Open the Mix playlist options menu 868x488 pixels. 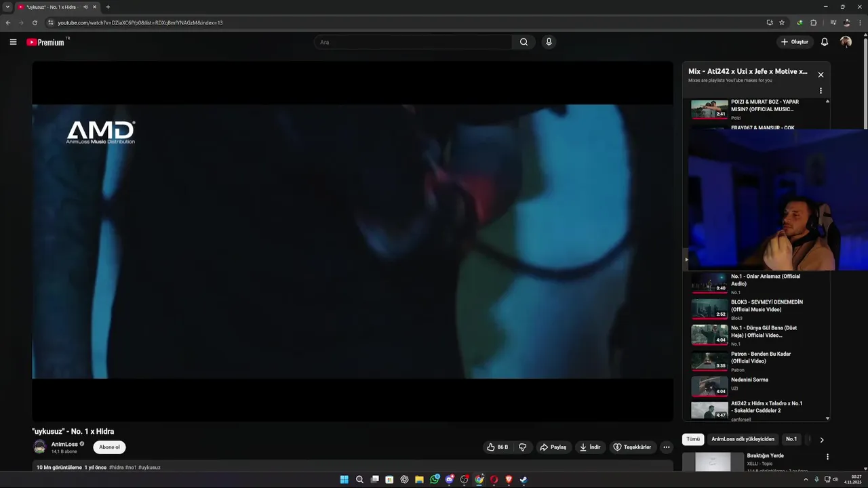[821, 91]
